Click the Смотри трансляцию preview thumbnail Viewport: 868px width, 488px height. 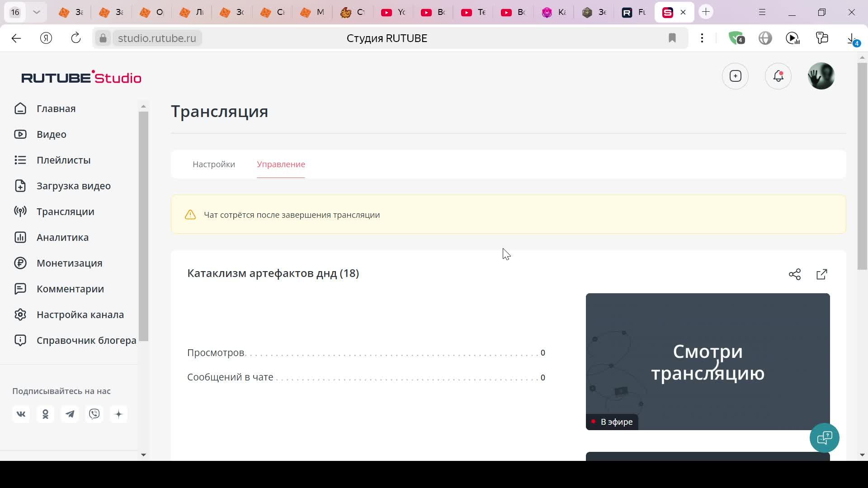(x=707, y=361)
